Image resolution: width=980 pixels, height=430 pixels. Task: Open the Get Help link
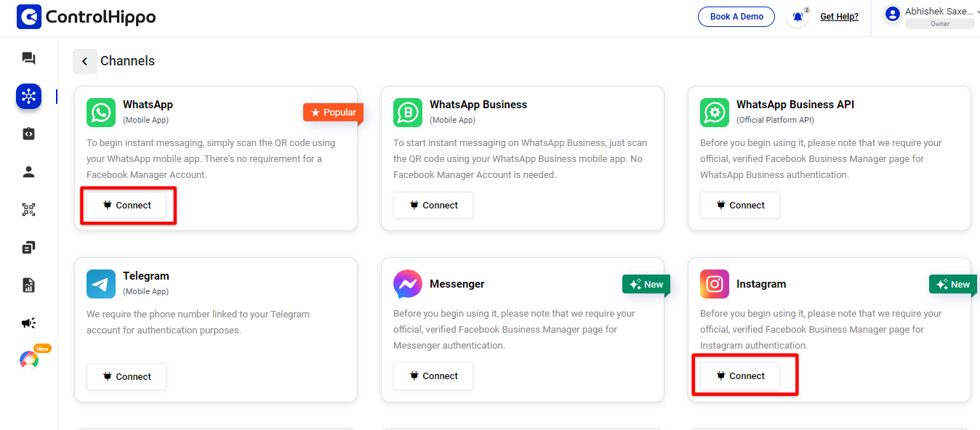click(x=839, y=16)
